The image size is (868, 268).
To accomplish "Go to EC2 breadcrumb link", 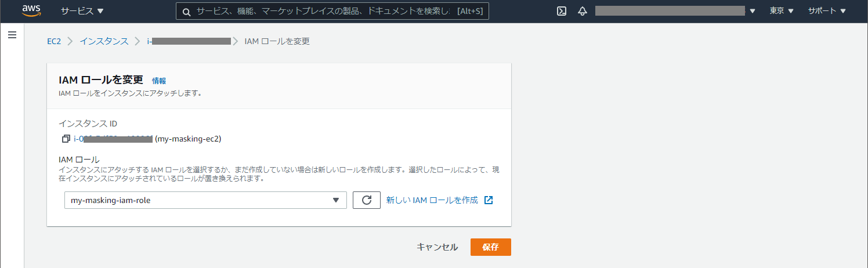I will click(x=54, y=41).
